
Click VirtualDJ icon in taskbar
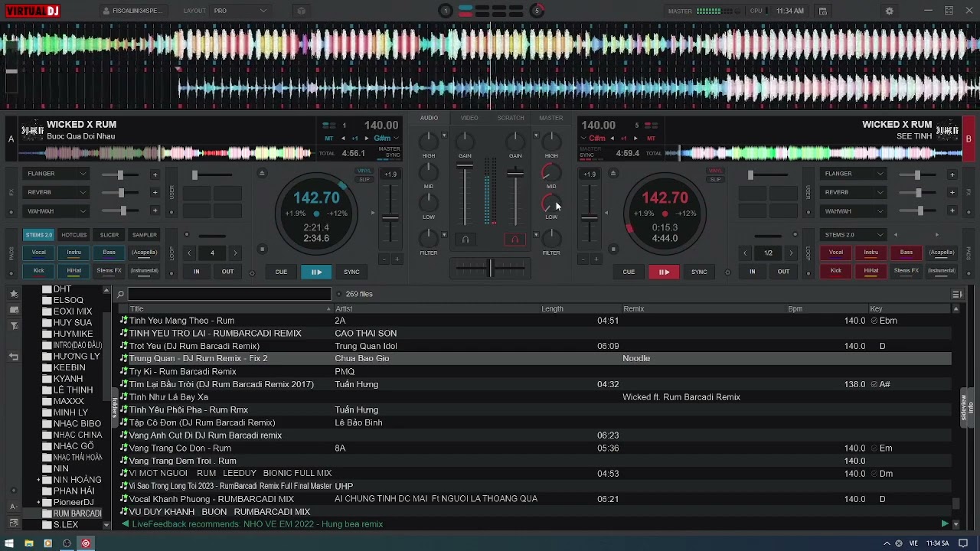point(86,543)
